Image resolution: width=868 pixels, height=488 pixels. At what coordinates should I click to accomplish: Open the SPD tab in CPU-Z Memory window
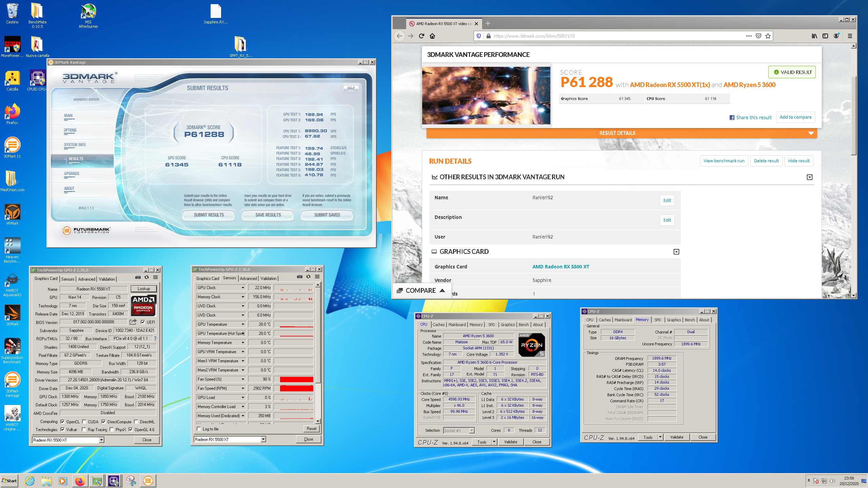(x=657, y=320)
